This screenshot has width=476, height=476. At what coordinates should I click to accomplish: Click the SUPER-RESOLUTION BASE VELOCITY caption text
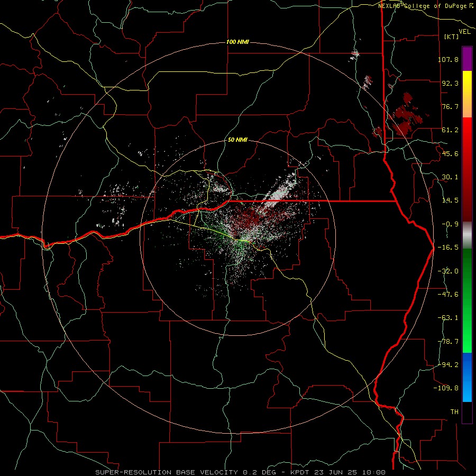tap(167, 472)
